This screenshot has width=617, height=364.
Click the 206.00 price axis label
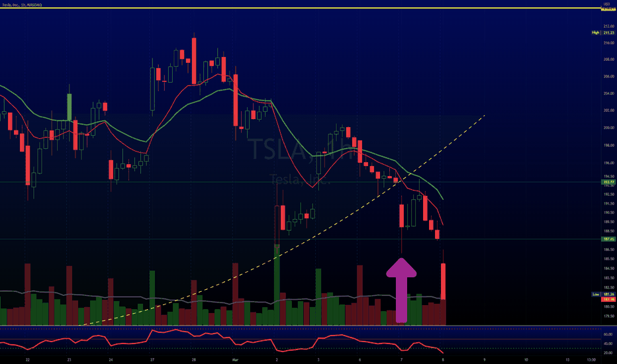(609, 76)
